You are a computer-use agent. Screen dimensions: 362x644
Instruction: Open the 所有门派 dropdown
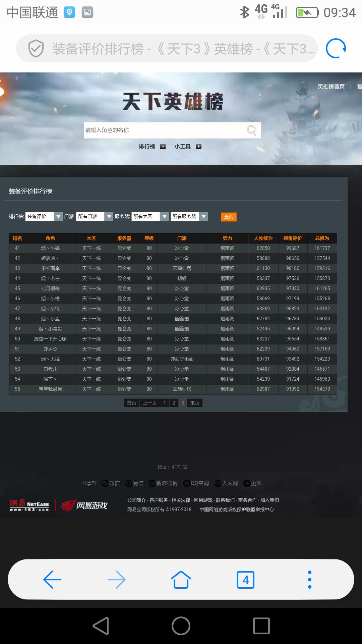click(95, 217)
